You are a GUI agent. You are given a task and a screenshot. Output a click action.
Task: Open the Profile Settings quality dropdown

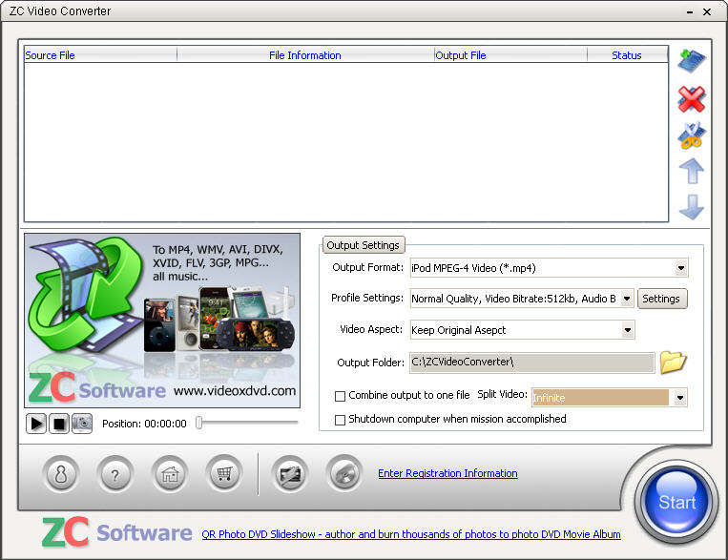tap(626, 299)
